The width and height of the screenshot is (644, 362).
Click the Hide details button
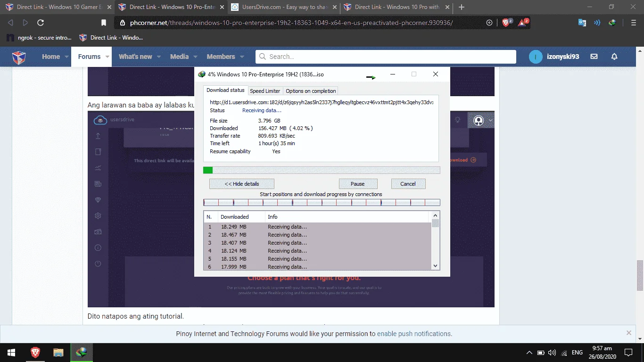pyautogui.click(x=242, y=184)
